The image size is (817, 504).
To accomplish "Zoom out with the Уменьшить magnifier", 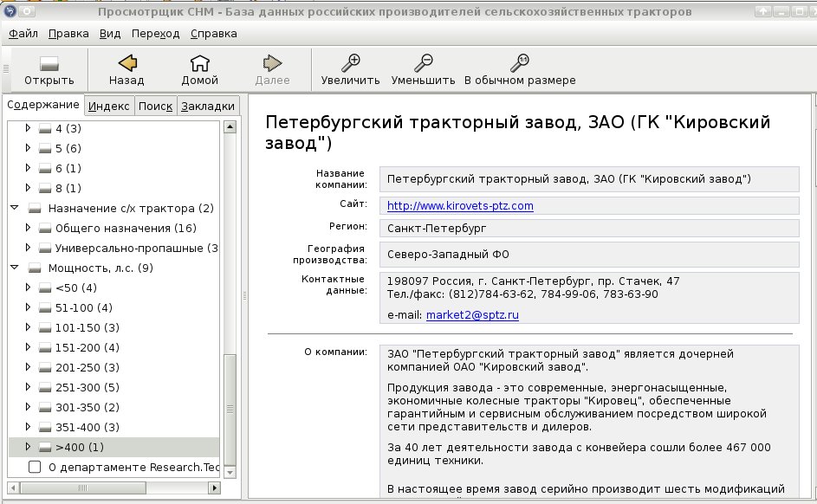I will (423, 63).
